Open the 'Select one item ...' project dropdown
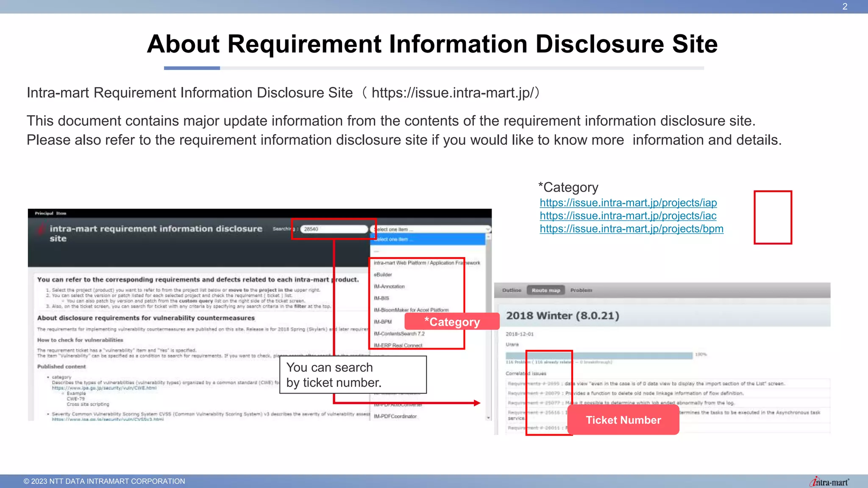This screenshot has height=488, width=868. (431, 229)
